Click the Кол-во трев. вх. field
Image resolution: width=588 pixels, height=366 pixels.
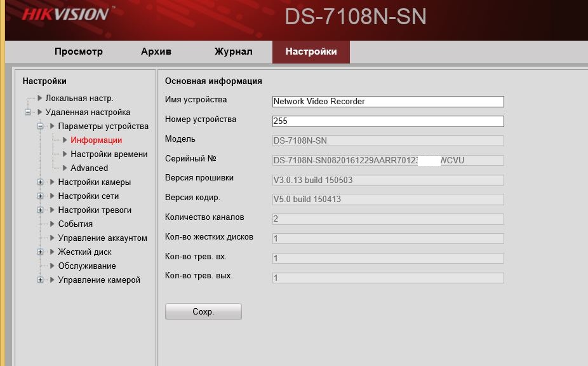(388, 258)
